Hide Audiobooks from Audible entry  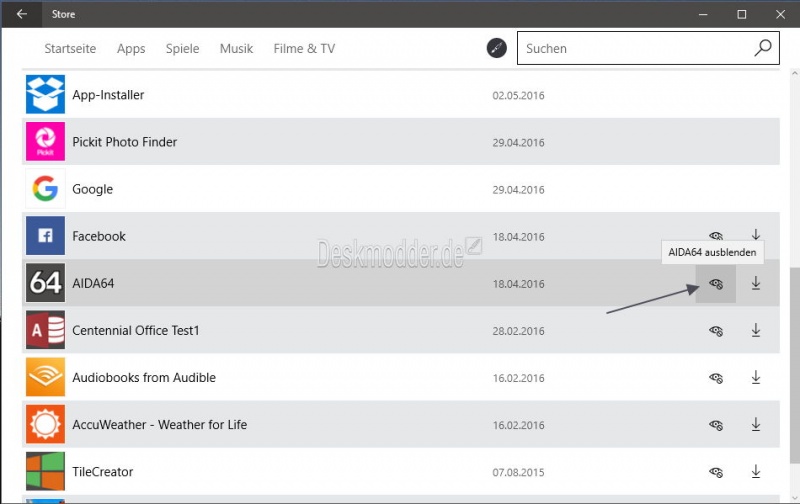pyautogui.click(x=716, y=378)
